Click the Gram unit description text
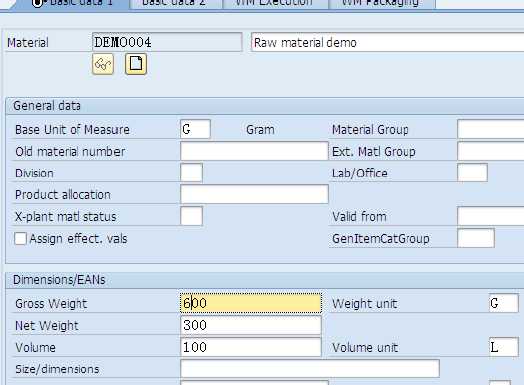Image resolution: width=524 pixels, height=385 pixels. [x=260, y=130]
